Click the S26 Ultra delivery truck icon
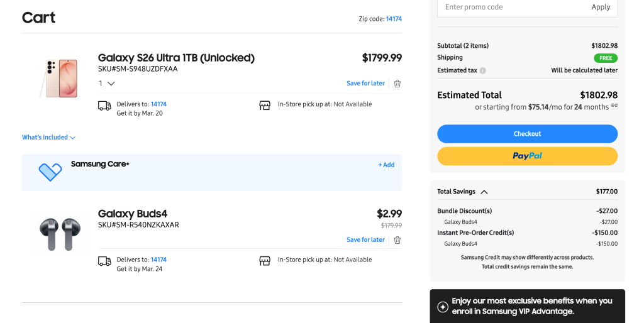644x323 pixels. [x=104, y=106]
